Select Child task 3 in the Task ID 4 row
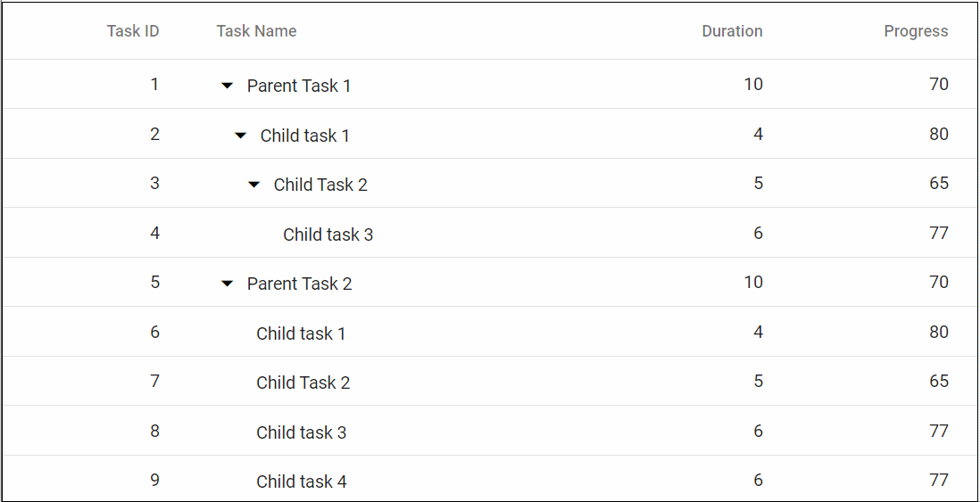Image resolution: width=980 pixels, height=502 pixels. coord(328,235)
